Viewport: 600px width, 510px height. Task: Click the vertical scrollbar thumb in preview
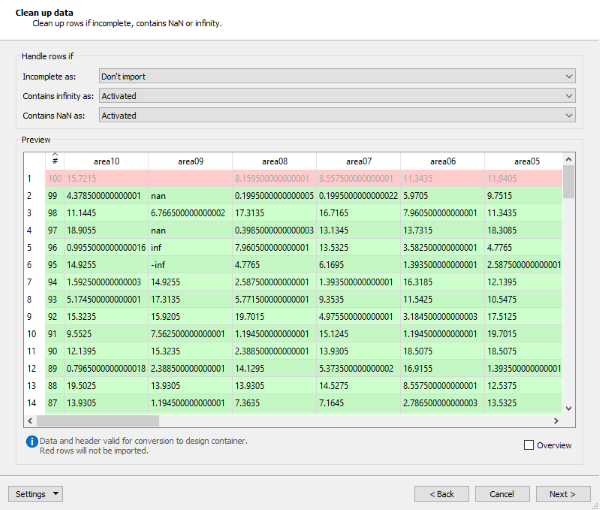point(569,181)
